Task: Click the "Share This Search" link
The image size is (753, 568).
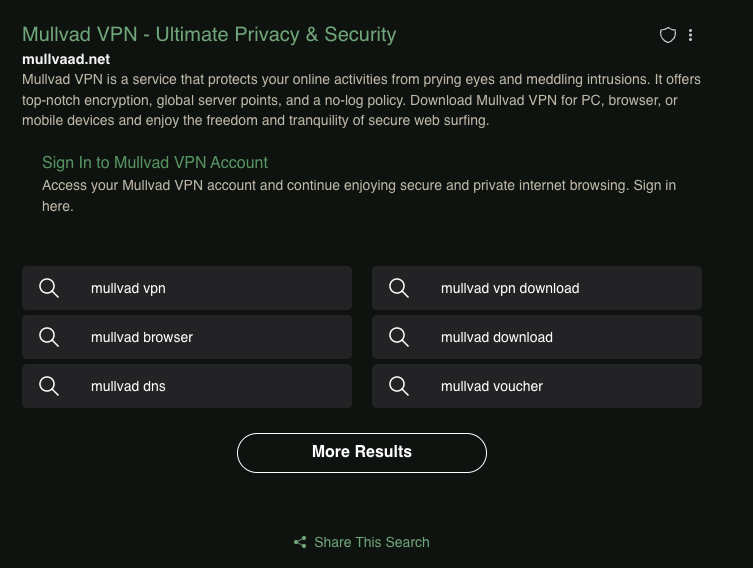Action: [x=372, y=542]
